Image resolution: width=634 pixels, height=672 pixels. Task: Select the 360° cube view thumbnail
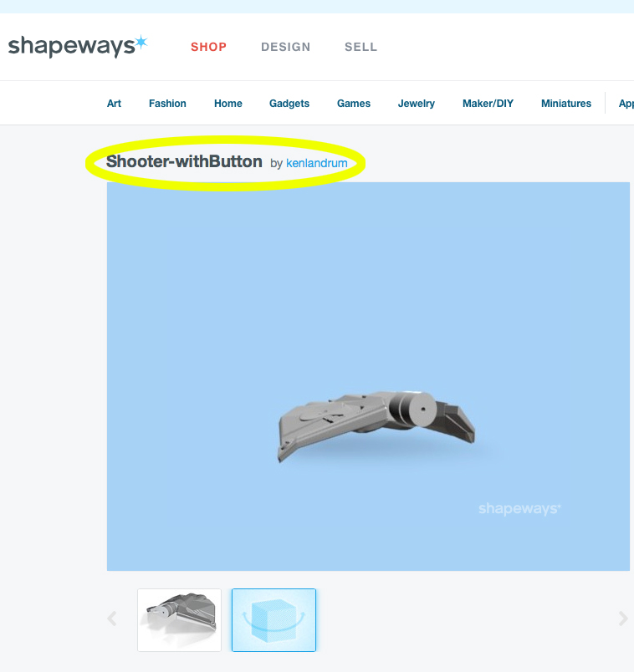274,619
